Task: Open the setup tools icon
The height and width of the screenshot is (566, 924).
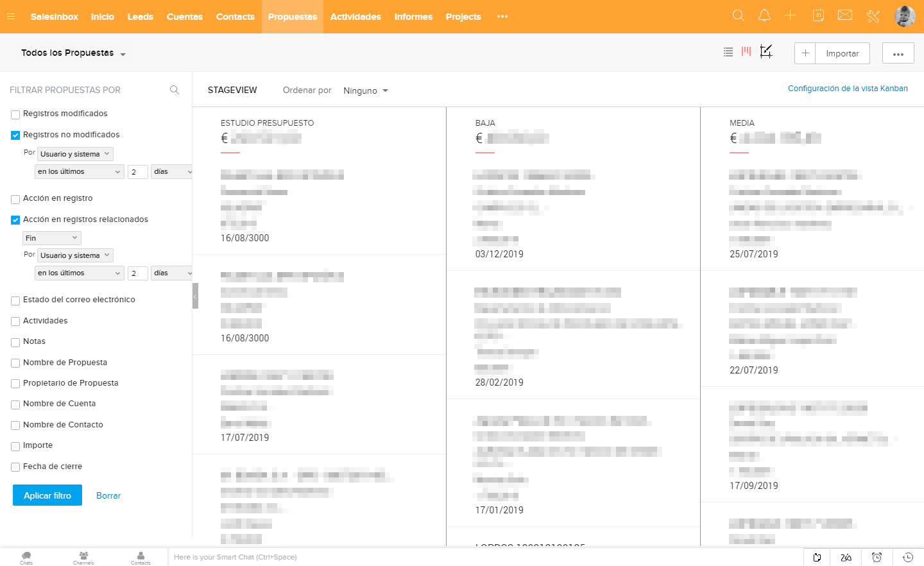Action: 873,16
